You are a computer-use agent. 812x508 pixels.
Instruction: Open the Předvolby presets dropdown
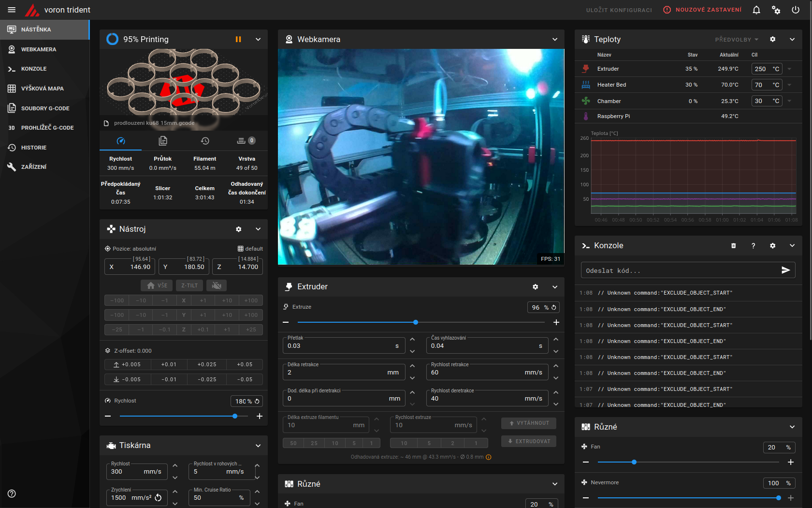(737, 40)
